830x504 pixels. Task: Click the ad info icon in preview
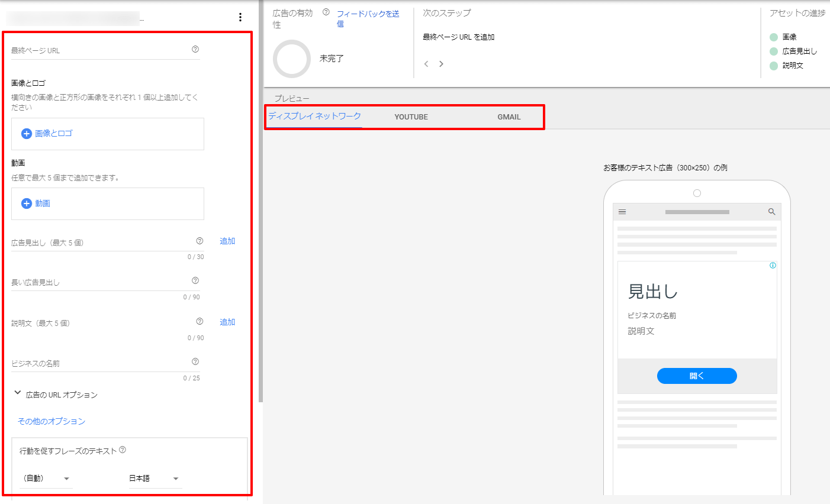773,266
